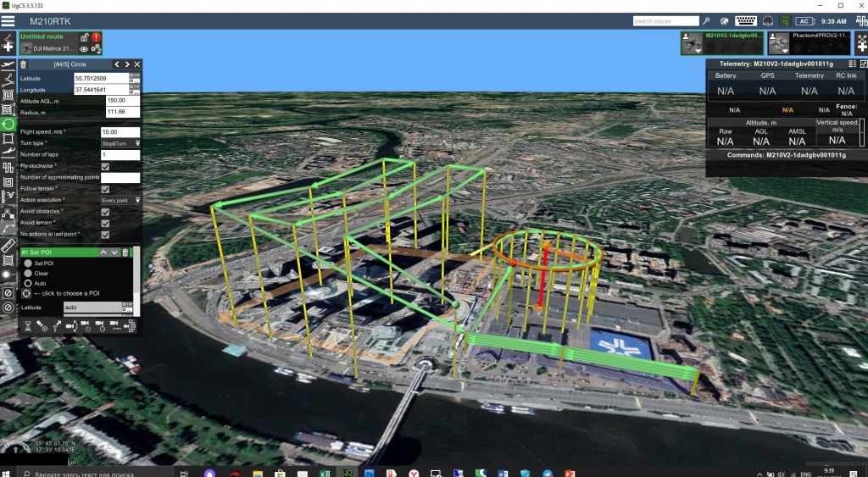
Task: Click the crosshair to choose a POI
Action: (26, 293)
